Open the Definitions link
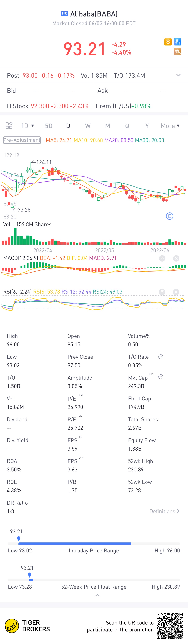This screenshot has width=188, height=644. point(165,511)
